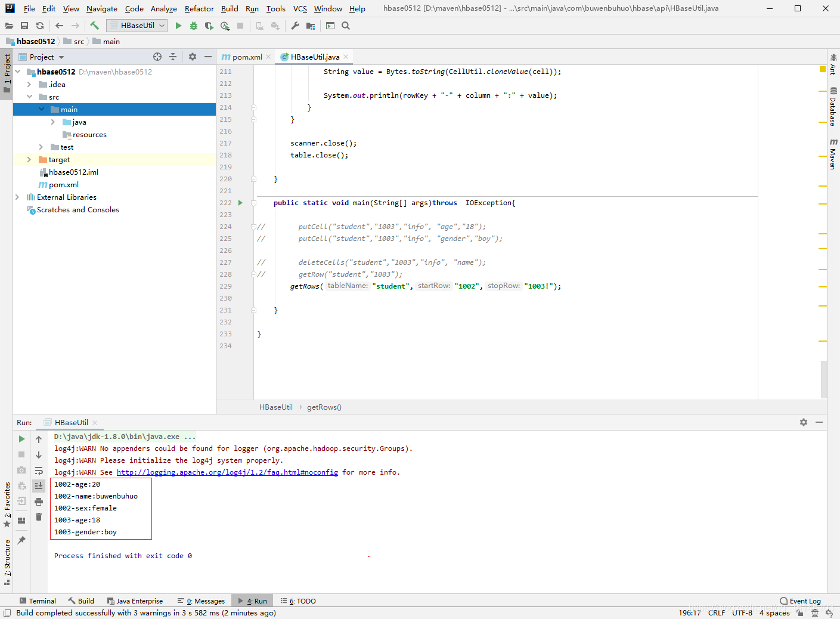Image resolution: width=840 pixels, height=619 pixels.
Task: Open the Refactor menu
Action: pos(199,8)
